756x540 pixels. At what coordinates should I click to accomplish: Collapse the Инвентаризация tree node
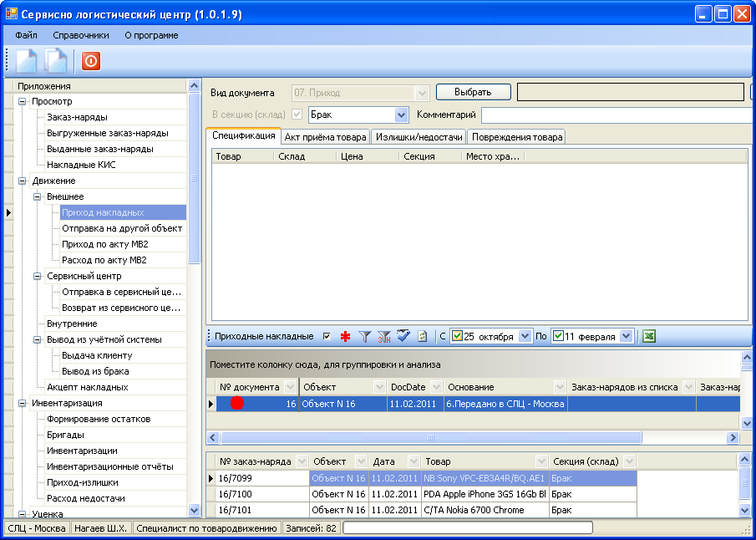click(x=23, y=404)
